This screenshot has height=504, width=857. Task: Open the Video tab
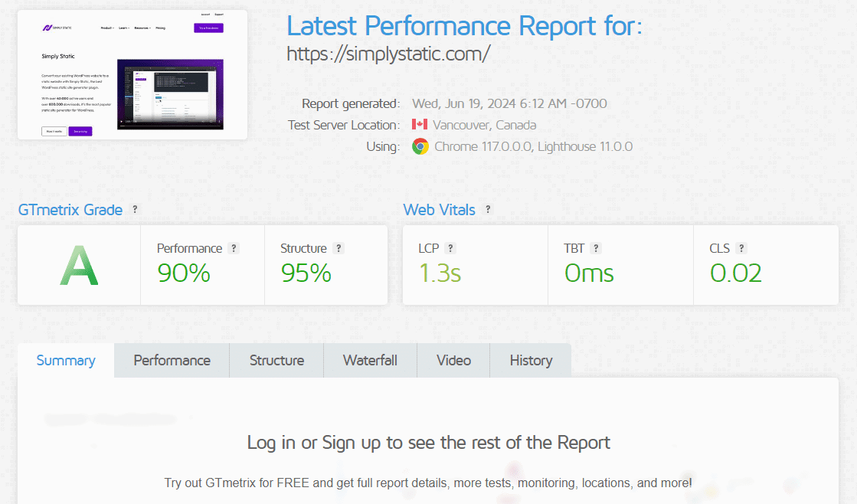click(453, 360)
